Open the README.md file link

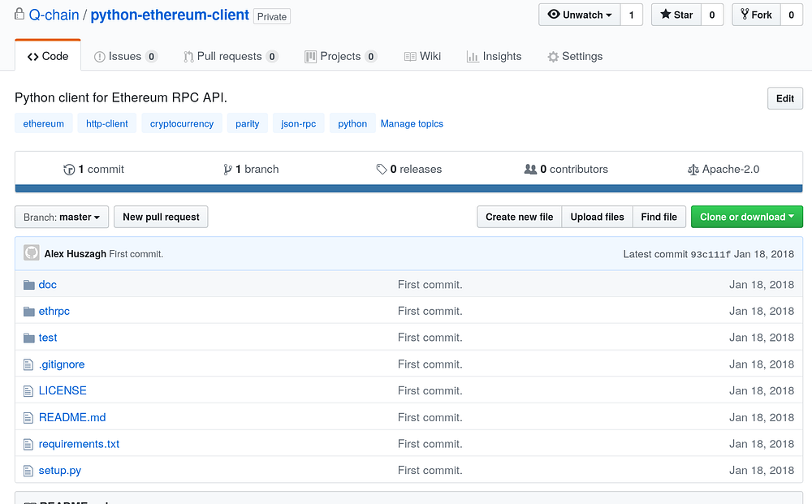tap(72, 417)
